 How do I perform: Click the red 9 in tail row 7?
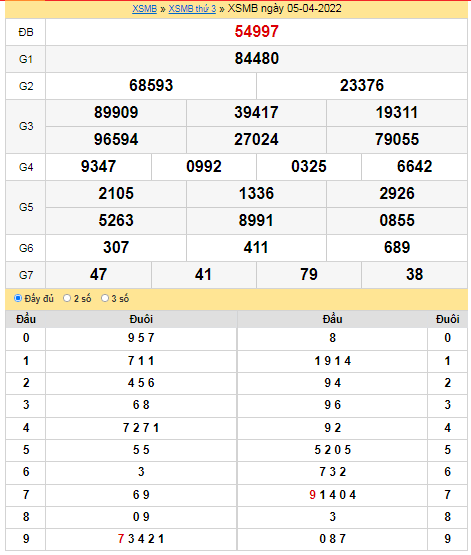[312, 494]
